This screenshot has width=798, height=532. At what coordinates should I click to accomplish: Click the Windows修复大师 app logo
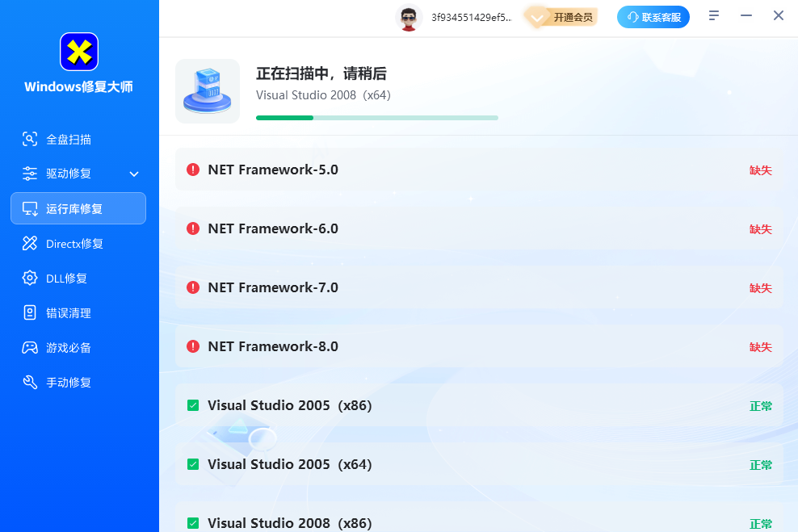(79, 52)
